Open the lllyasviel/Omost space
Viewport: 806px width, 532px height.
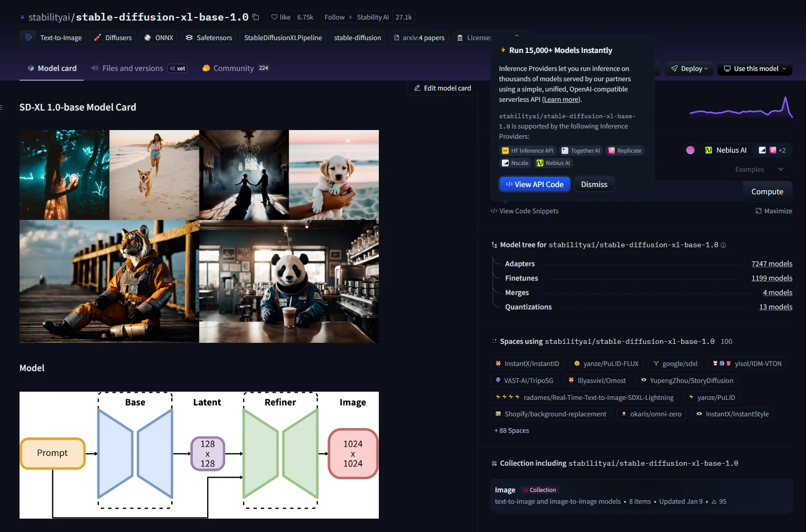click(x=597, y=381)
